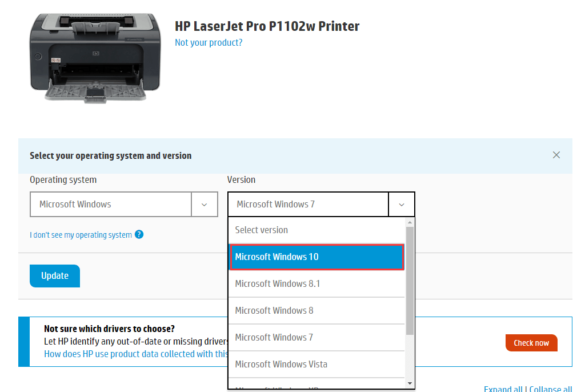Select Microsoft Windows Vista option
Screen dimensions: 581x392
[x=316, y=364]
